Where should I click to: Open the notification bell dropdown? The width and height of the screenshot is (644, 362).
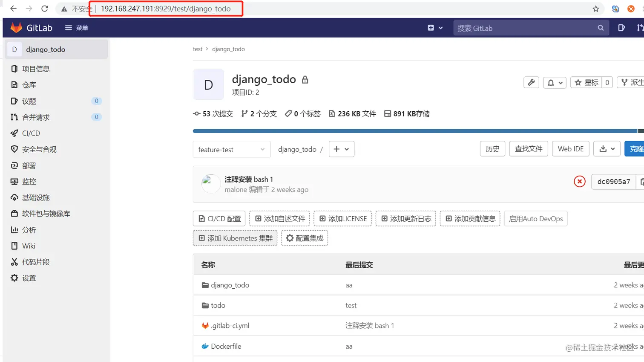[555, 82]
